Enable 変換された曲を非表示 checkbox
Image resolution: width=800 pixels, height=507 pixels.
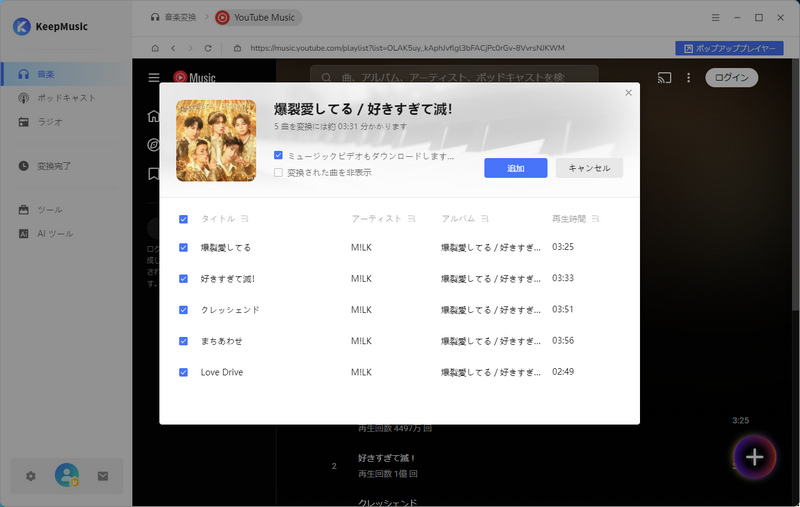[278, 172]
